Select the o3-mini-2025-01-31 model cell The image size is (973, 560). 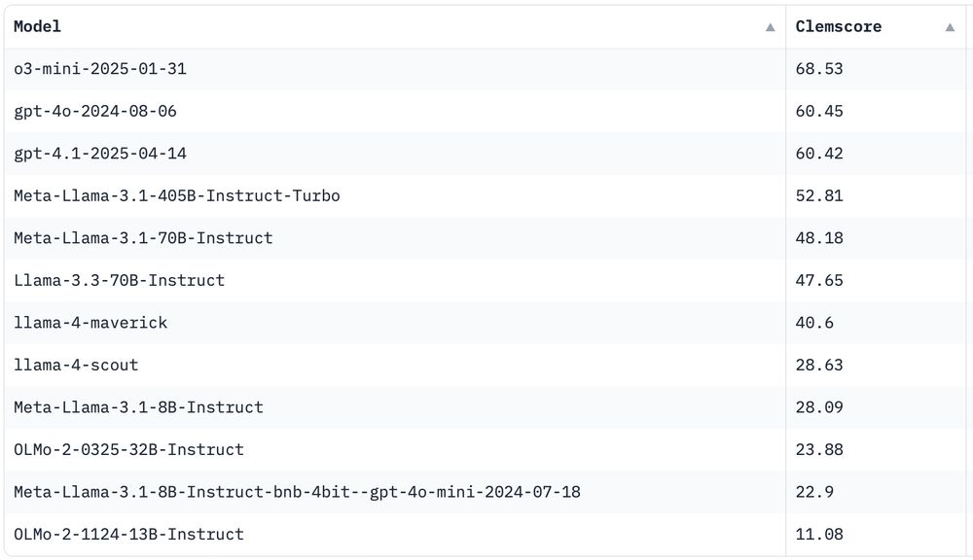395,69
